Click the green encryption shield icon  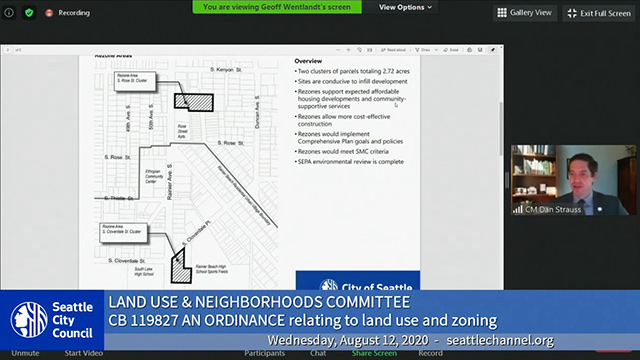pyautogui.click(x=29, y=13)
